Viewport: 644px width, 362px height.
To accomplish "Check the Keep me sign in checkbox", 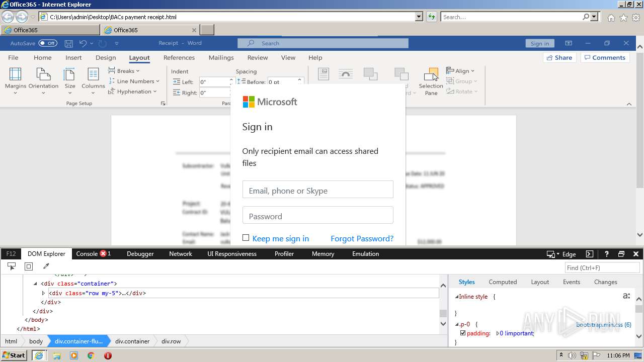I will pos(246,238).
